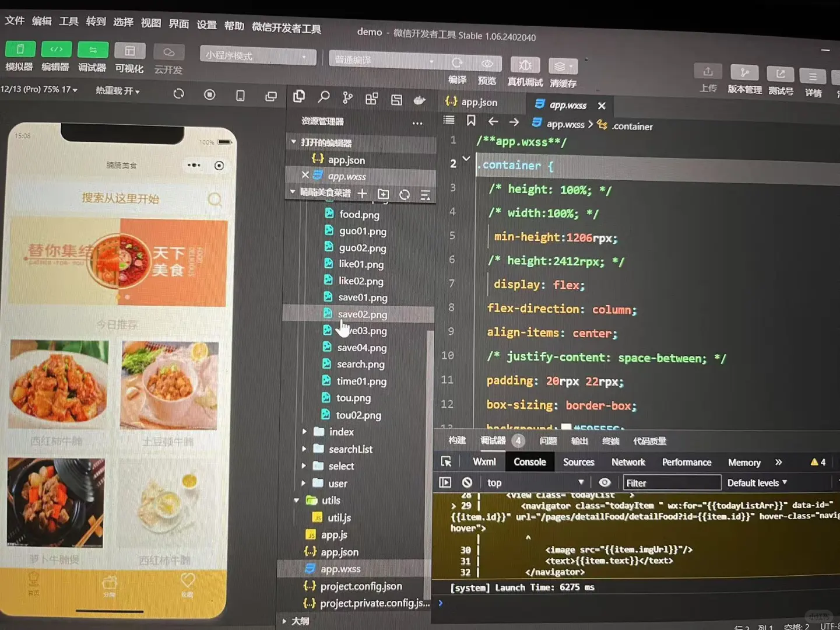This screenshot has height=630, width=840.
Task: Toggle the 可视化 panel button
Action: pyautogui.click(x=129, y=51)
